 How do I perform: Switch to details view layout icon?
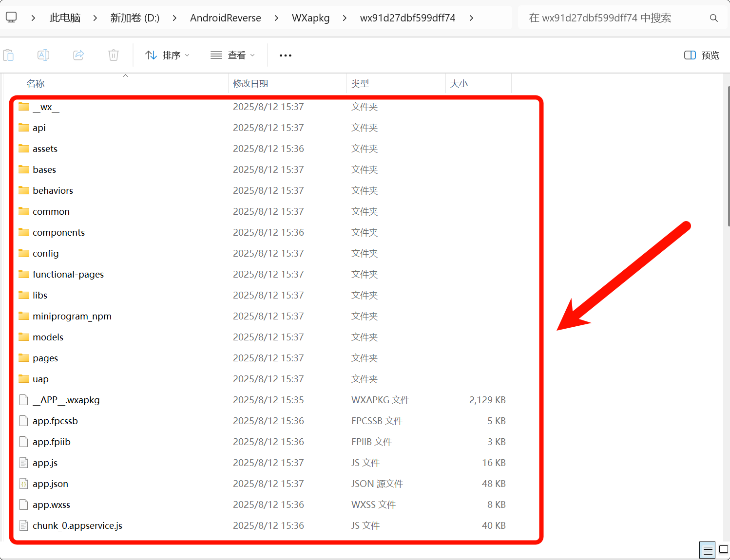pos(708,550)
